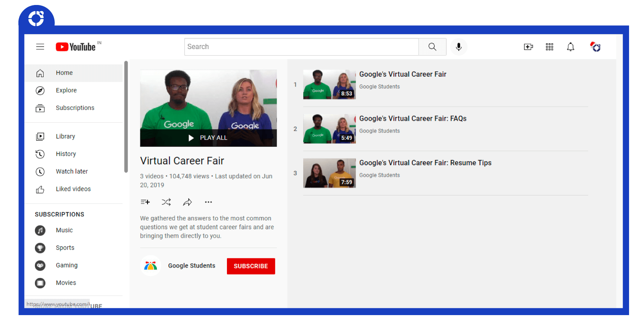Open the account avatar menu

point(595,47)
